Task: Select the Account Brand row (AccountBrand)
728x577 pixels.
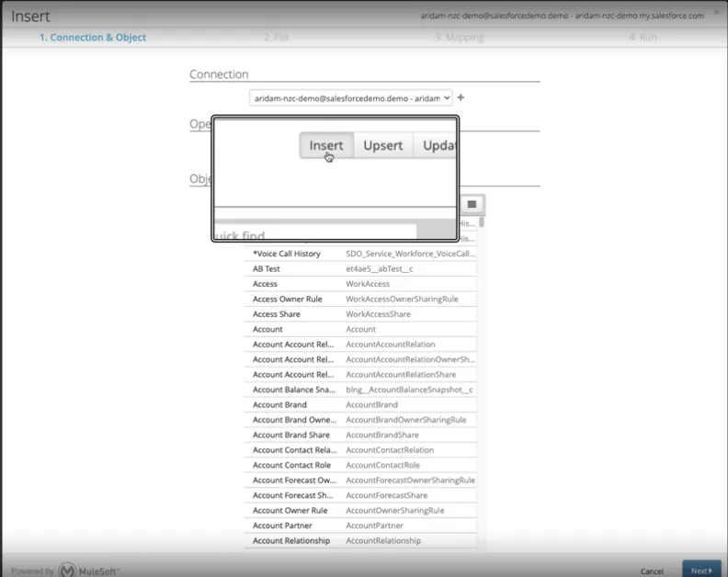Action: coord(360,404)
